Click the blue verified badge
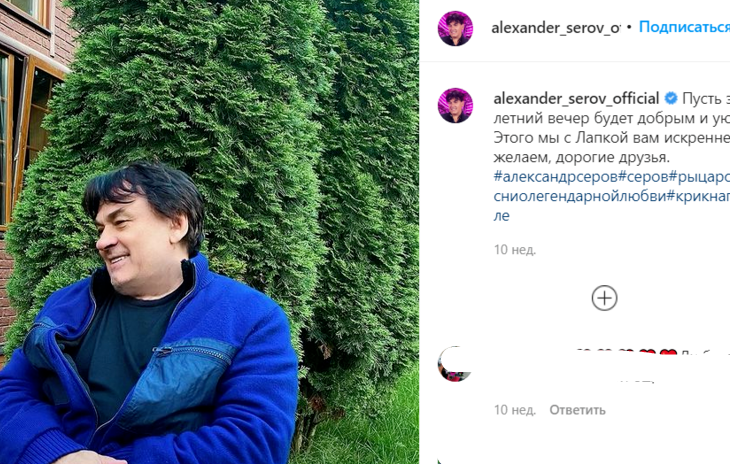 coord(671,98)
